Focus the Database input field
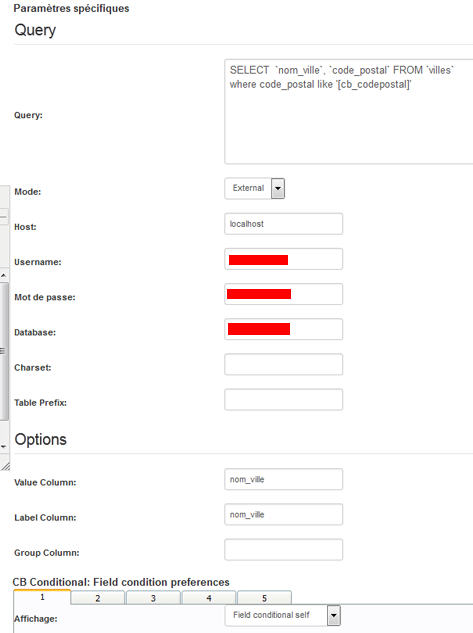Screen dimensions: 473x633 [284, 329]
